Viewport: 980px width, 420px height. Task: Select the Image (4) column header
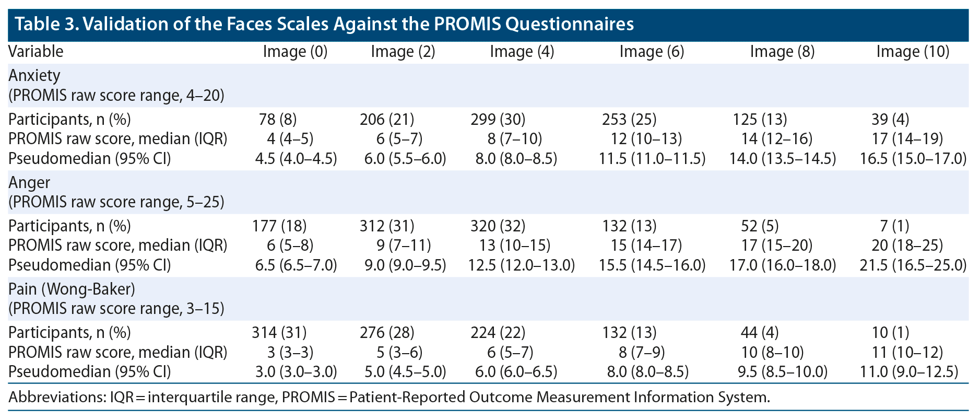pos(522,52)
